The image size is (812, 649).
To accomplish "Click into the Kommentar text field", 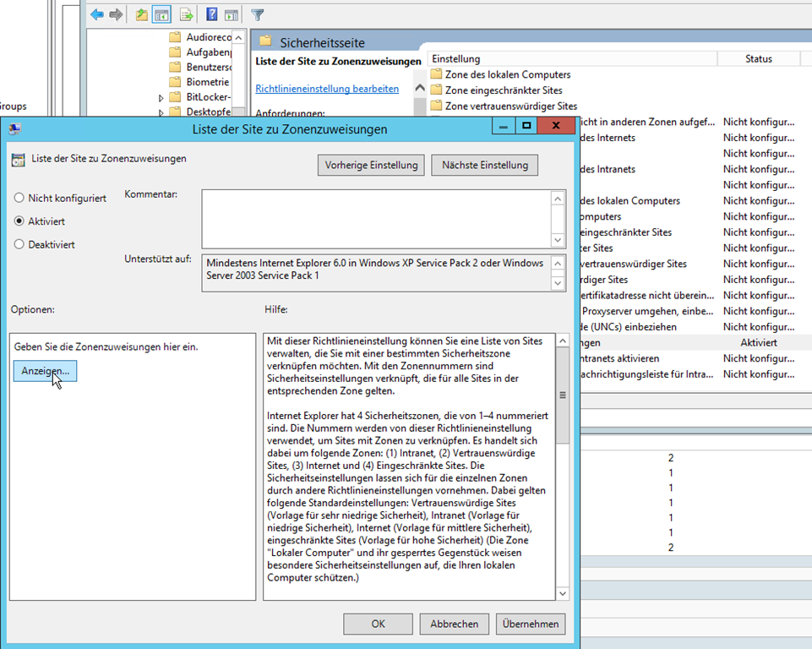I will coord(376,218).
